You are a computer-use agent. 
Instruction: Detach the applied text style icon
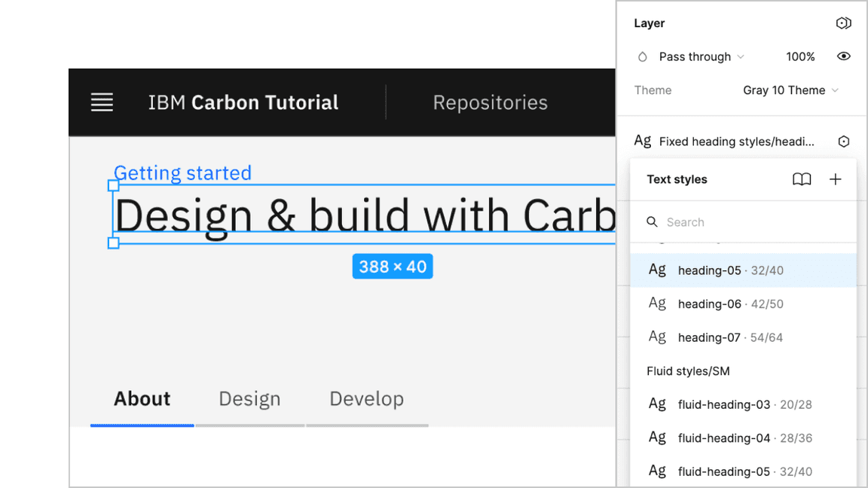pos(843,142)
